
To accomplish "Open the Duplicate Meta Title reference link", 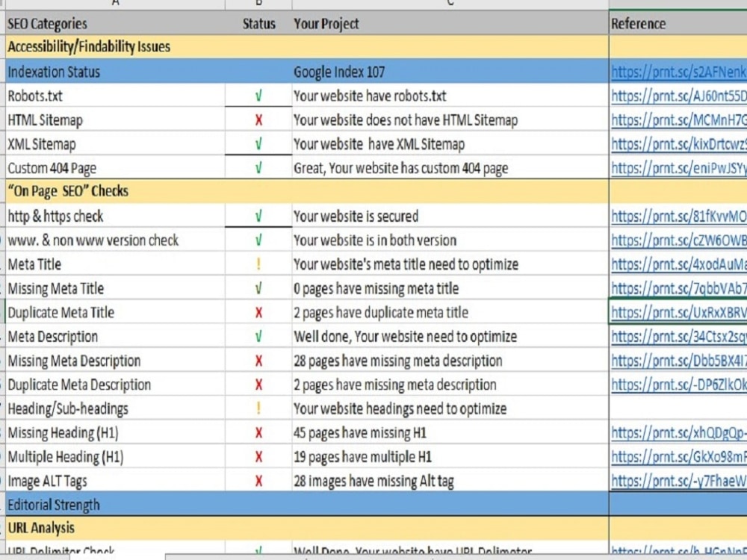I will (679, 312).
